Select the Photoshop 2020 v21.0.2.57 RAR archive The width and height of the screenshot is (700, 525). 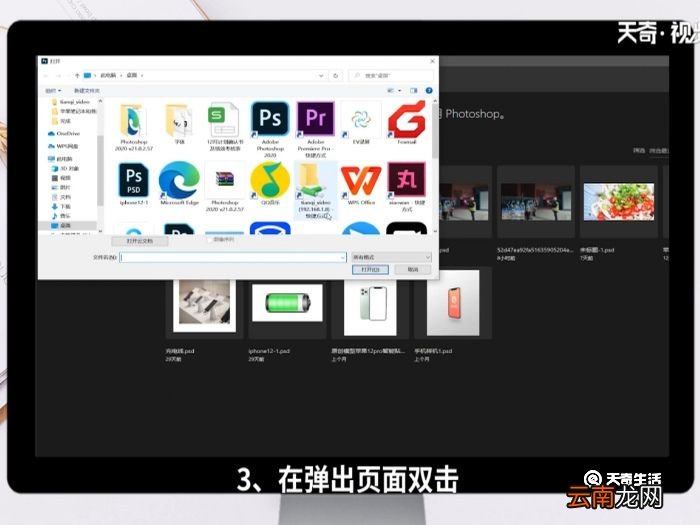tap(225, 179)
